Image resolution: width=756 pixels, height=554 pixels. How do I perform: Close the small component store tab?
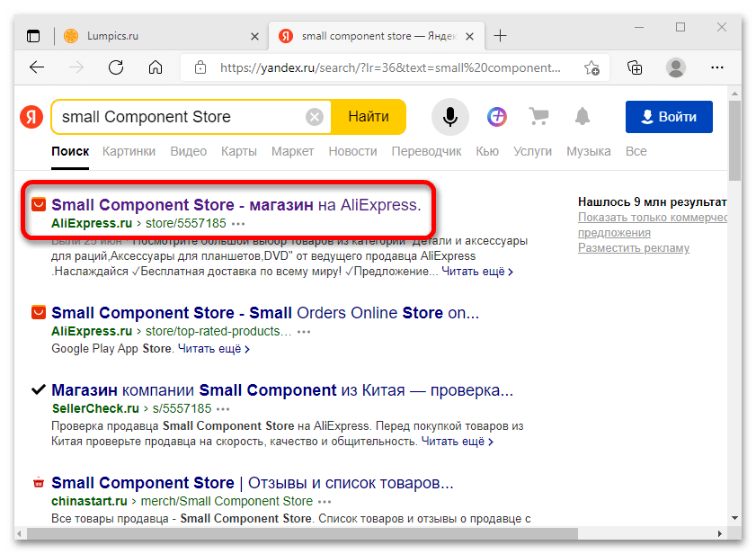pos(469,36)
